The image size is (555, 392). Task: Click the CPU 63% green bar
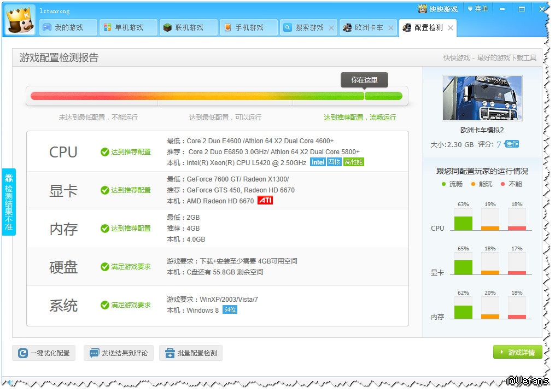463,223
